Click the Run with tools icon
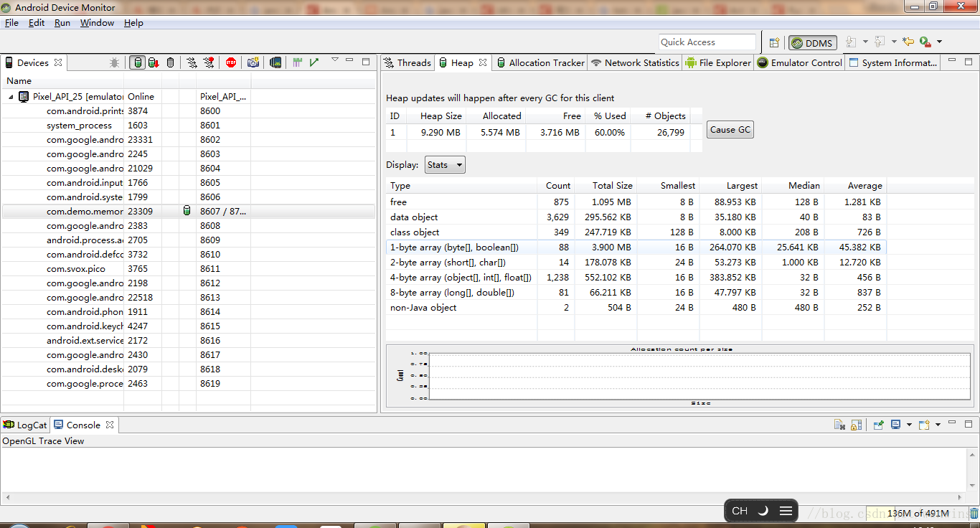This screenshot has height=528, width=980. pyautogui.click(x=925, y=42)
